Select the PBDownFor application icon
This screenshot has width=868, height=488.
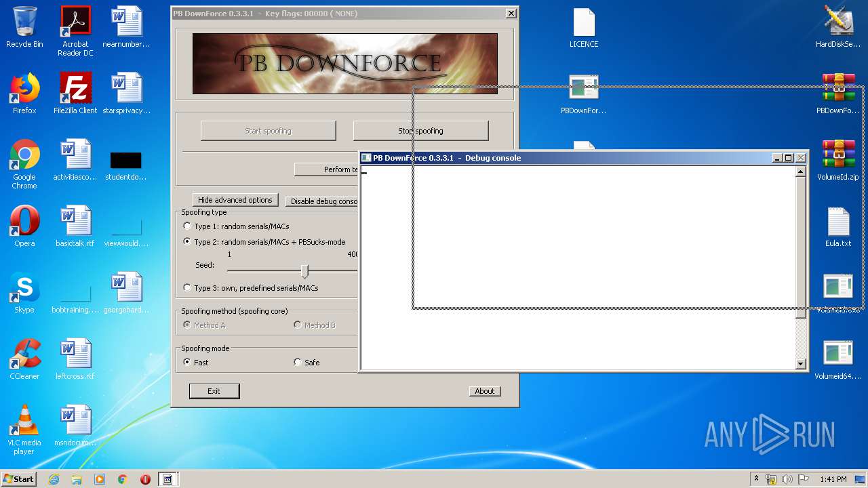[x=584, y=94]
